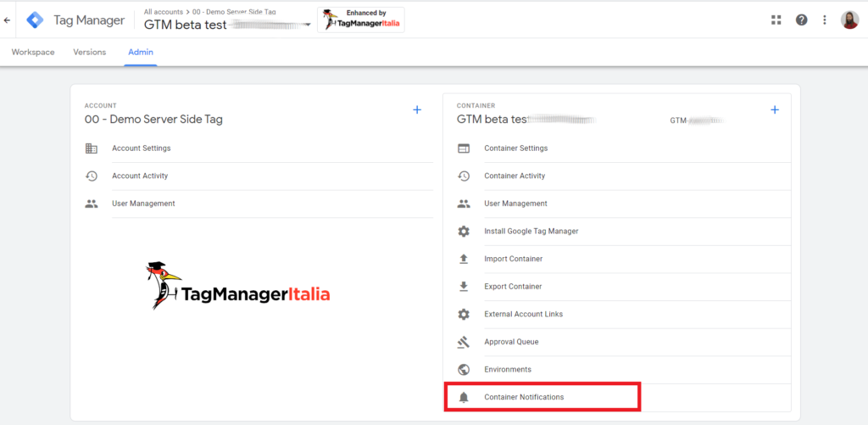Viewport: 868px width, 425px height.
Task: Switch to the Versions tab
Action: coord(90,52)
